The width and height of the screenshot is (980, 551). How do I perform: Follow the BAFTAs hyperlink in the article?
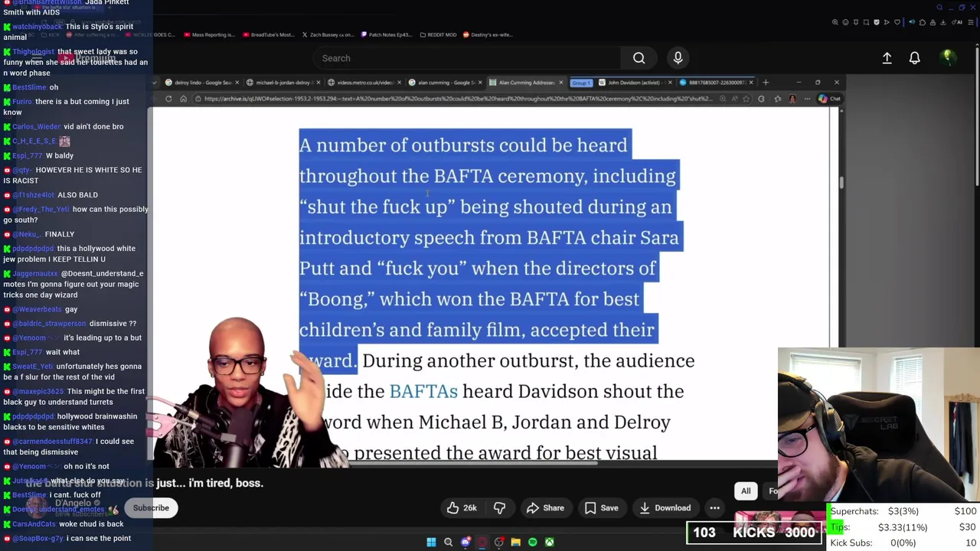tap(423, 391)
